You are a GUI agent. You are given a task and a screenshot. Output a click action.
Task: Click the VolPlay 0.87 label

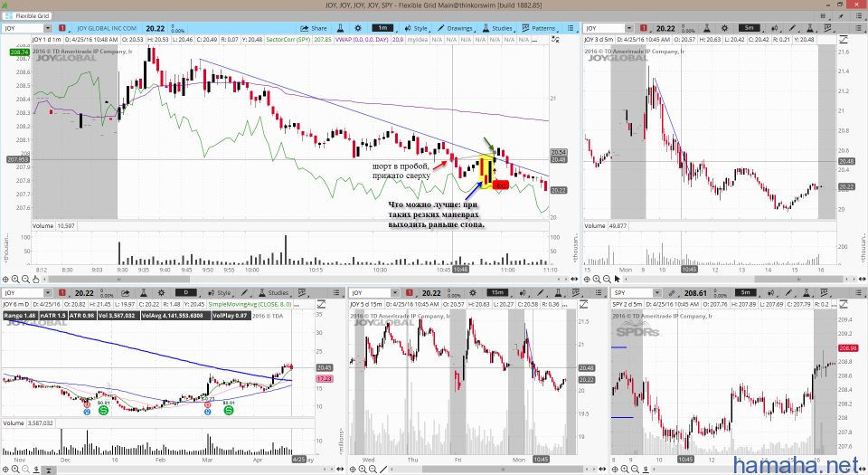point(230,316)
